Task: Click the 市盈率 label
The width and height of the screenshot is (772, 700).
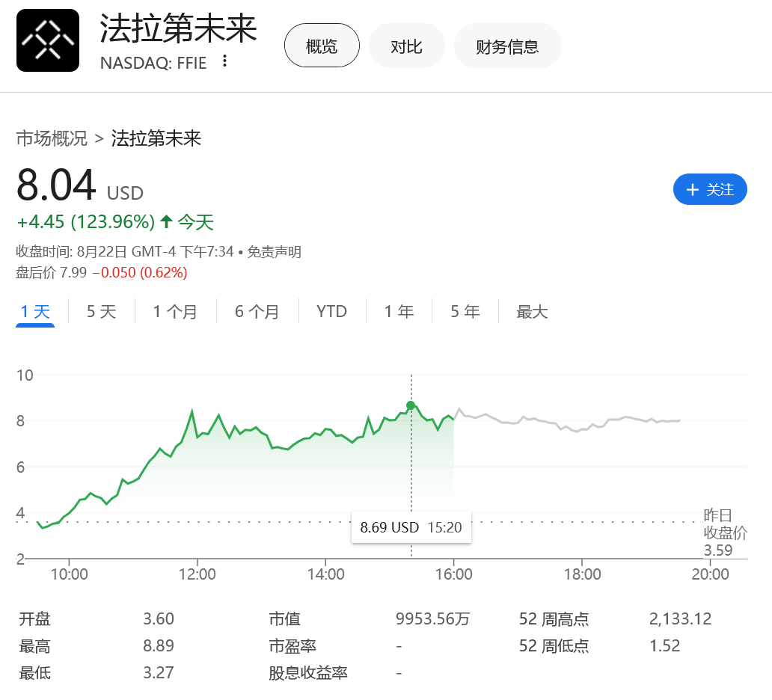Action: click(x=292, y=646)
